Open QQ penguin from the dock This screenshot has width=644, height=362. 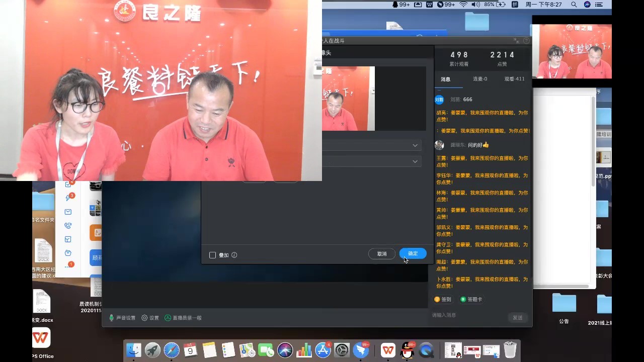pyautogui.click(x=407, y=350)
